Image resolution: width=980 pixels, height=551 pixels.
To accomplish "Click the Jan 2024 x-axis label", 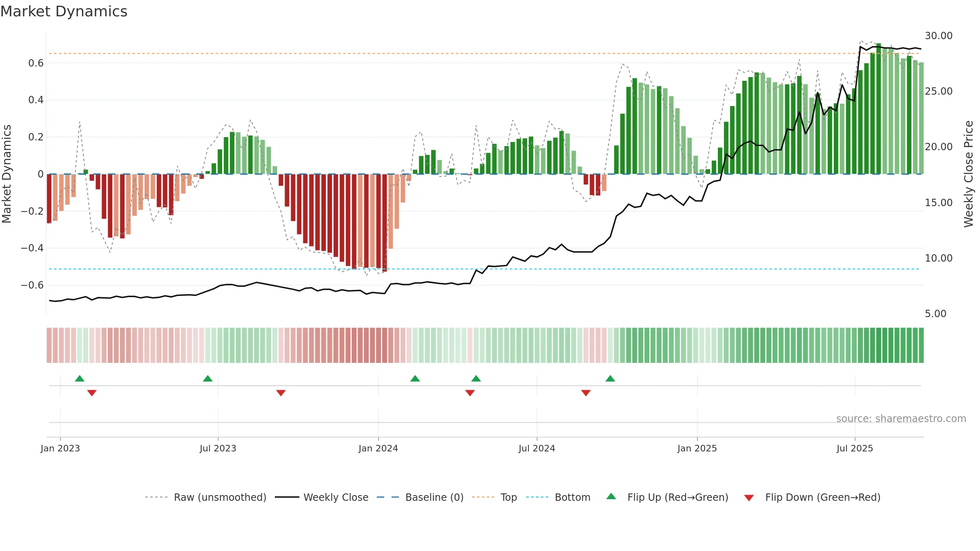I will (379, 448).
